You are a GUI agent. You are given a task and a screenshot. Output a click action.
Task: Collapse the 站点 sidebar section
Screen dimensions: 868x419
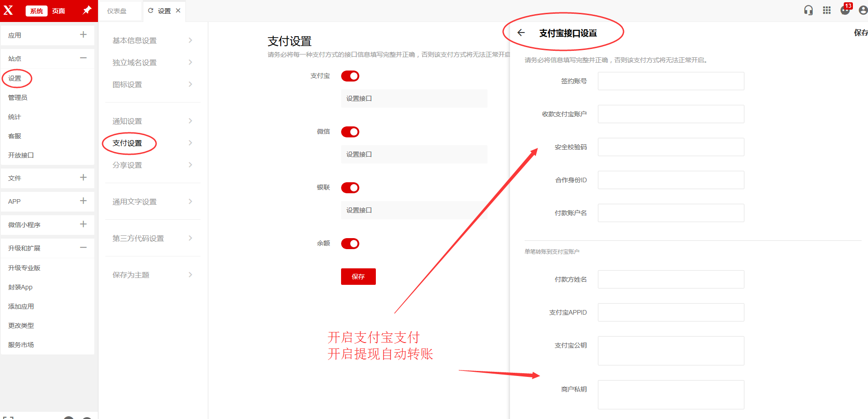tap(83, 58)
